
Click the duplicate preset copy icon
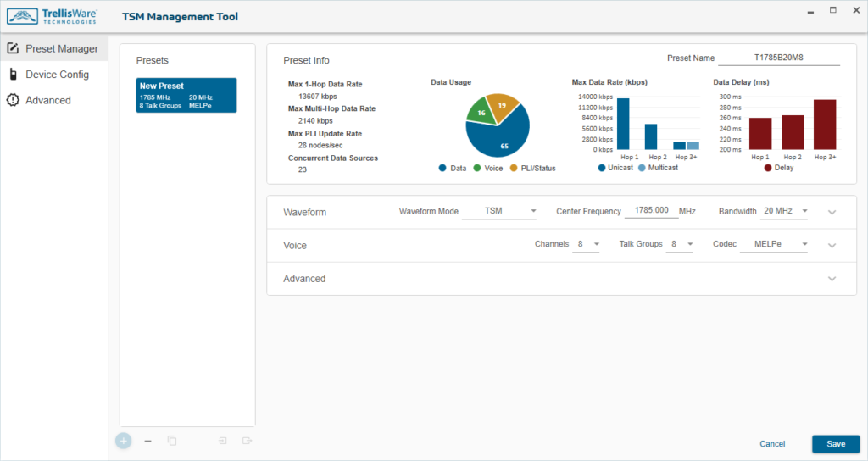pos(172,441)
